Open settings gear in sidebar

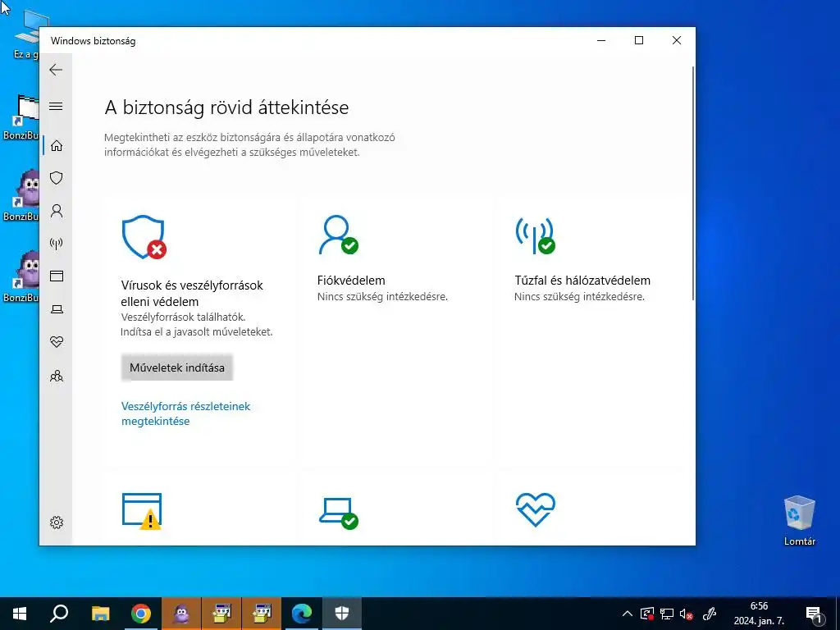coord(57,523)
